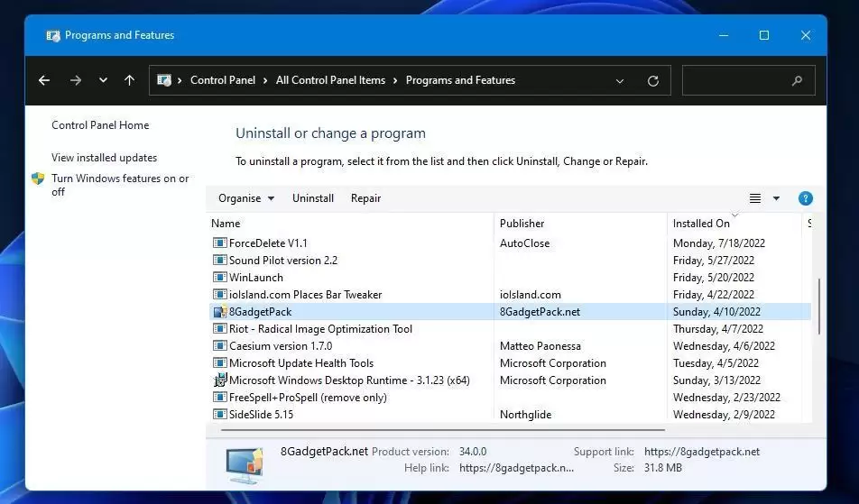The image size is (859, 504).
Task: Click Uninstall in the toolbar
Action: click(313, 198)
